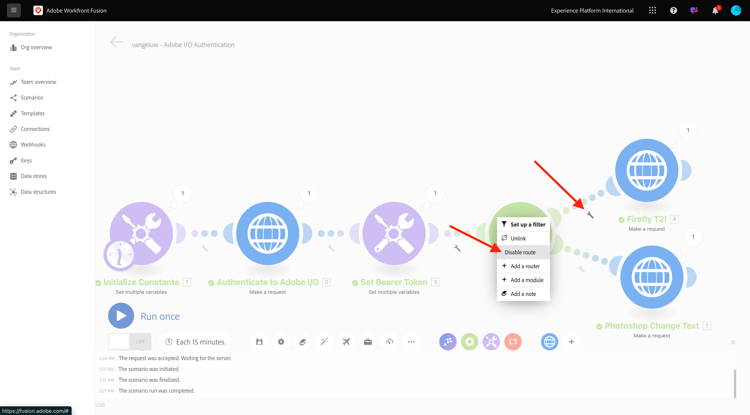
Task: Open Team overview in sidebar
Action: 33,82
